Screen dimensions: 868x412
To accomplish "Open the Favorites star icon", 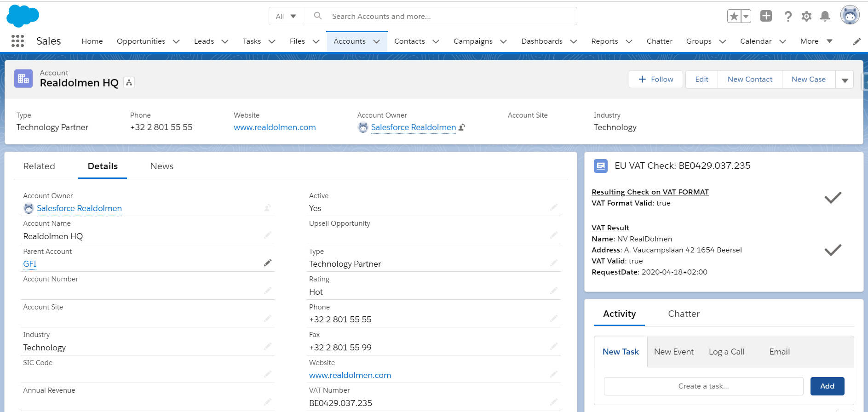I will [734, 17].
